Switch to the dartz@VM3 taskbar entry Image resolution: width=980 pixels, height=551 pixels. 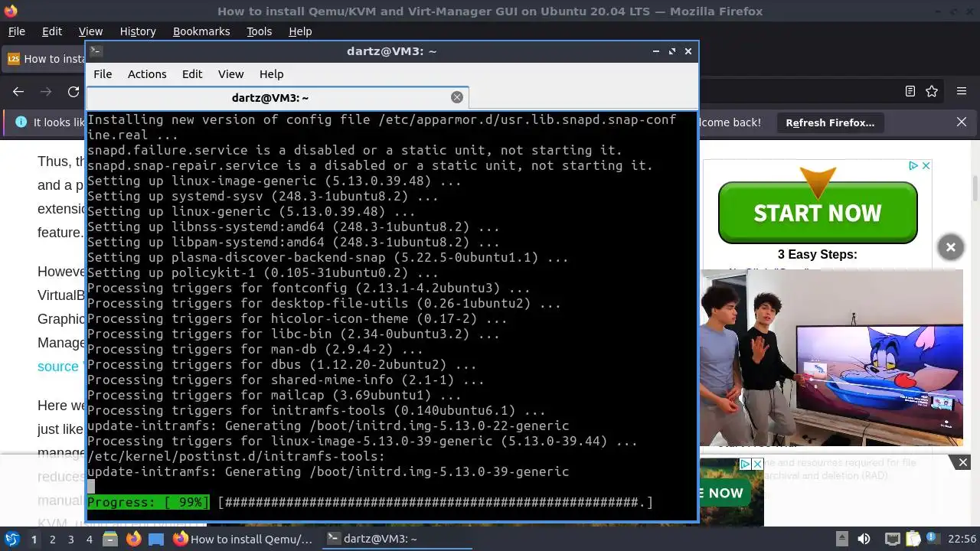point(398,539)
